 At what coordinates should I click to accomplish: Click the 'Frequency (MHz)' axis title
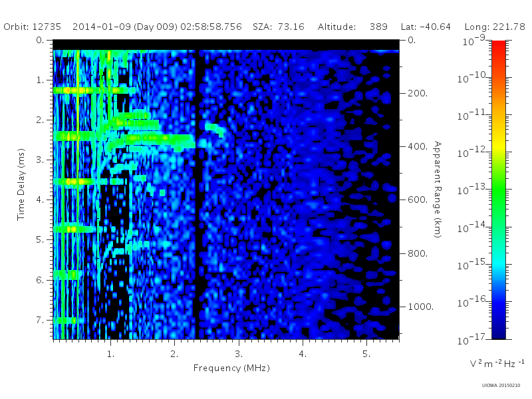[x=231, y=368]
